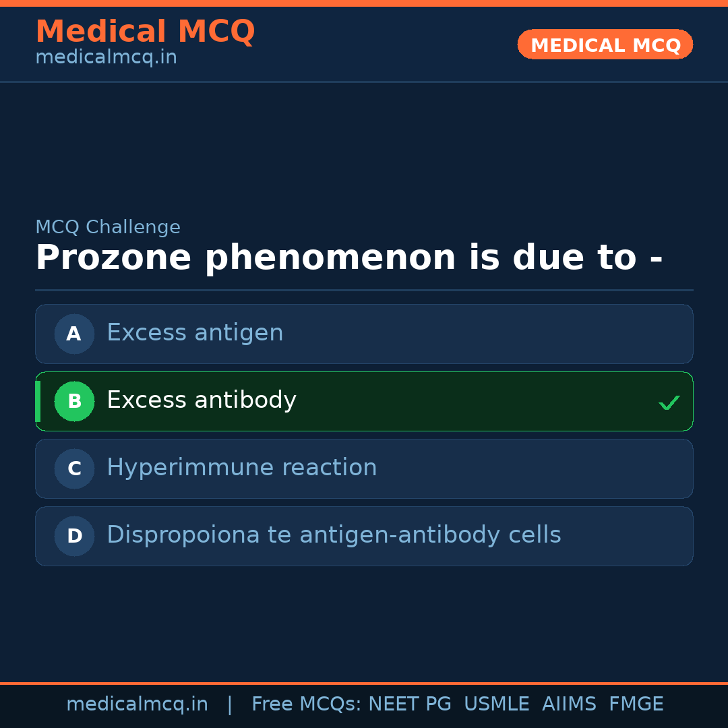Click the circular C letter badge
This screenshot has height=728, width=728.
[x=74, y=468]
